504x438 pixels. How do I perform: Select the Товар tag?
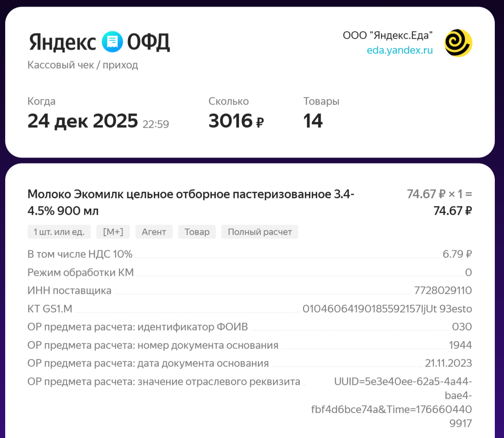(197, 232)
